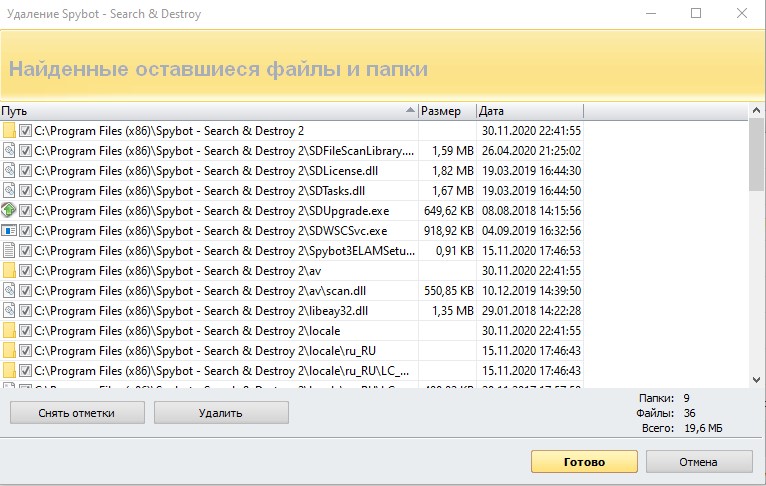Select the libeay32.dll path text
The width and height of the screenshot is (766, 486).
pos(201,311)
